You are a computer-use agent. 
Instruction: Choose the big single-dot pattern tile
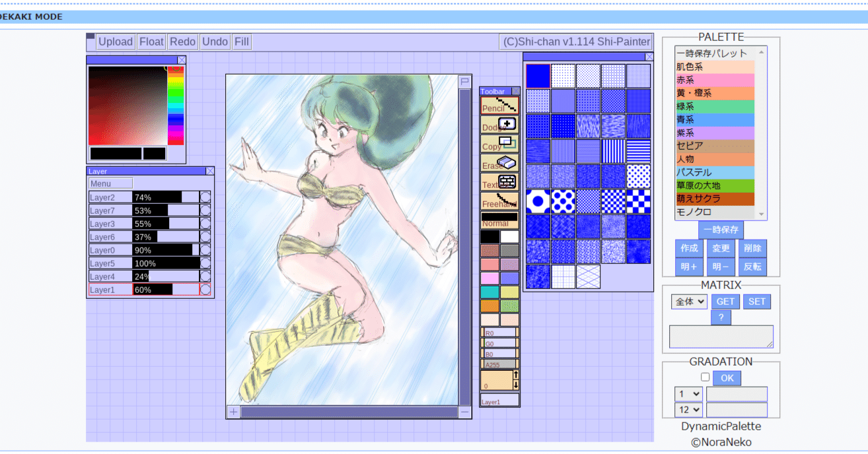tap(538, 201)
